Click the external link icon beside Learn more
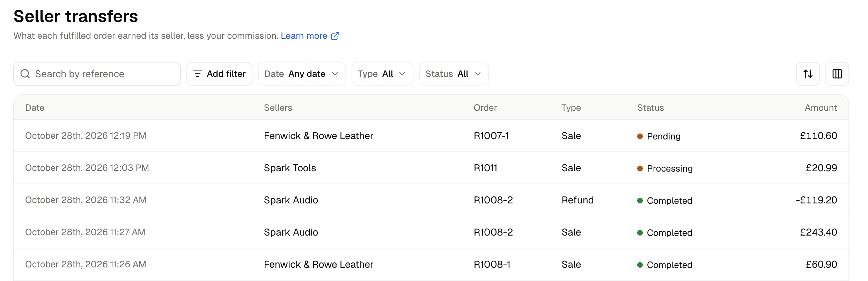Screen dimensions: 868x281 [x=335, y=36]
